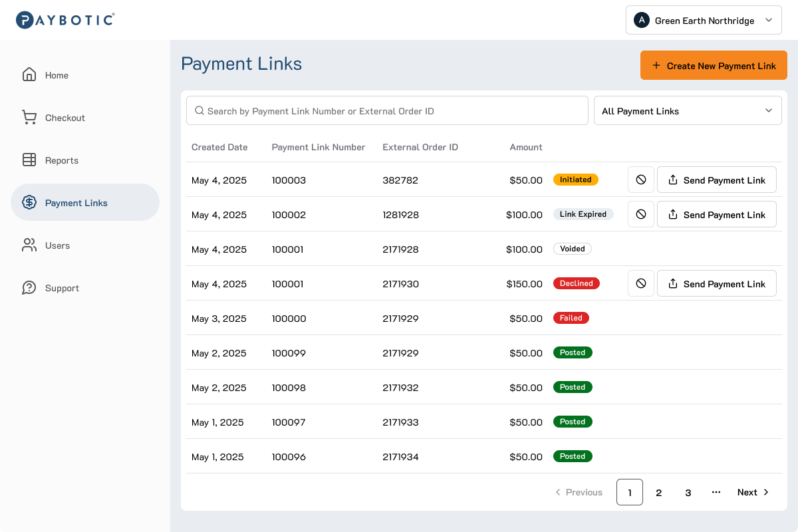Screen dimensions: 798x532
Task: Click the Checkout shopping cart icon
Action: click(x=29, y=117)
